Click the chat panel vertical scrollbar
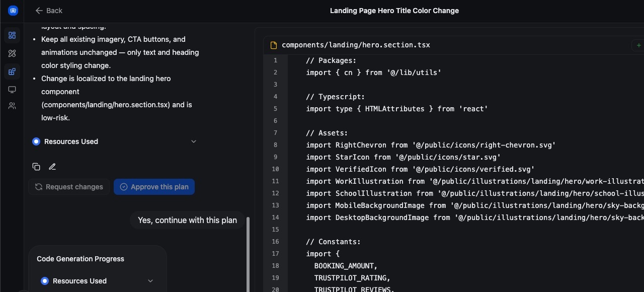This screenshot has height=292, width=644. click(248, 252)
